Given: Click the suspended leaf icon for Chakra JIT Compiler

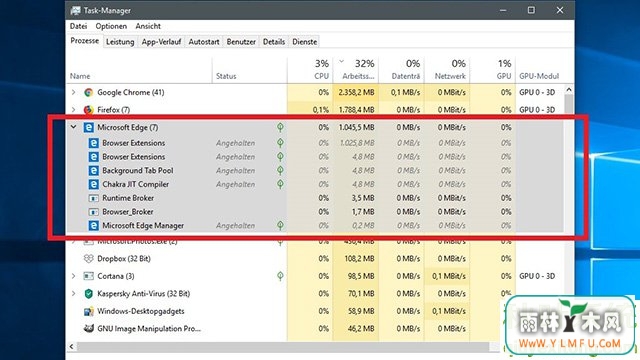Looking at the screenshot, I should (x=280, y=184).
